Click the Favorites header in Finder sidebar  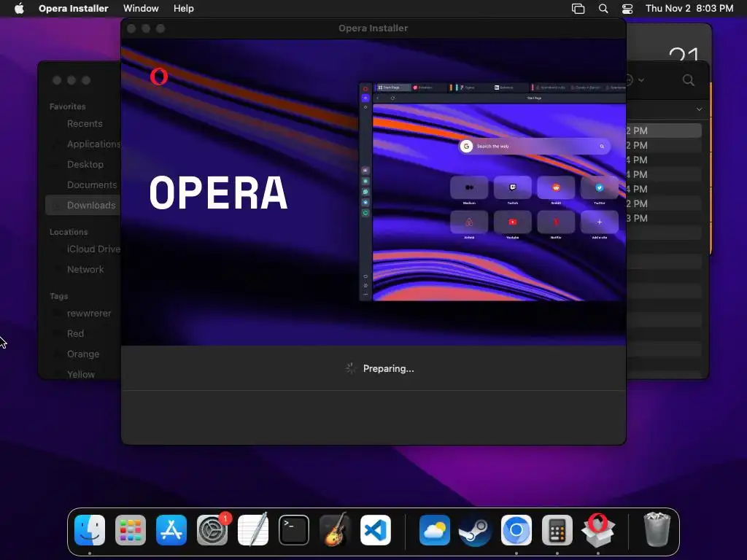tap(68, 106)
